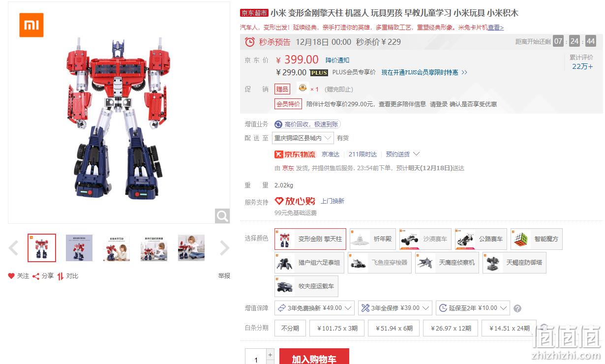Click the magnifier zoom icon on product image

(222, 215)
